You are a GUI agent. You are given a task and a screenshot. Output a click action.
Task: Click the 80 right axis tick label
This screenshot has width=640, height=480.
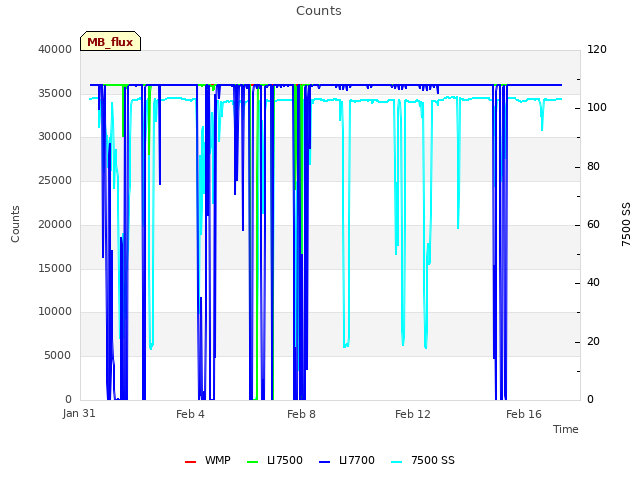[x=593, y=166]
